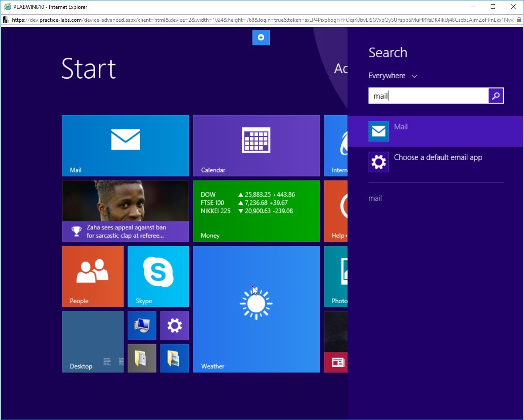Open the Money stock tile
524x420 pixels.
tap(256, 211)
